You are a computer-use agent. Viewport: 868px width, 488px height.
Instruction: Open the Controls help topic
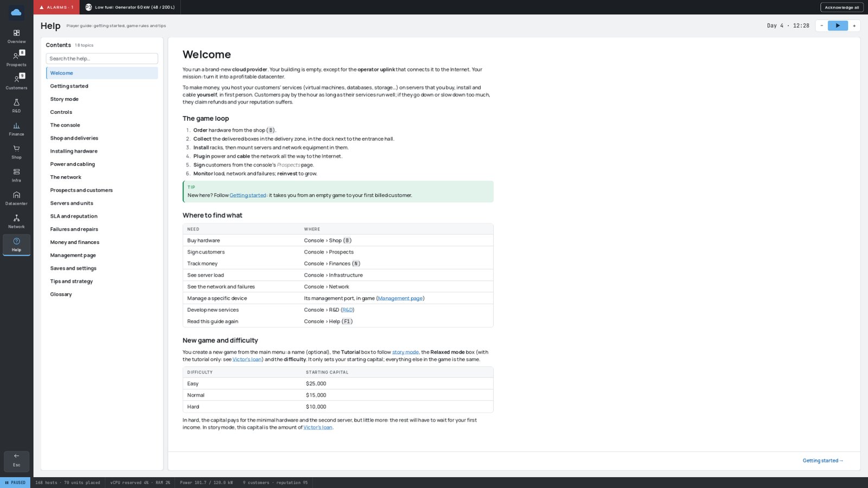[102, 112]
